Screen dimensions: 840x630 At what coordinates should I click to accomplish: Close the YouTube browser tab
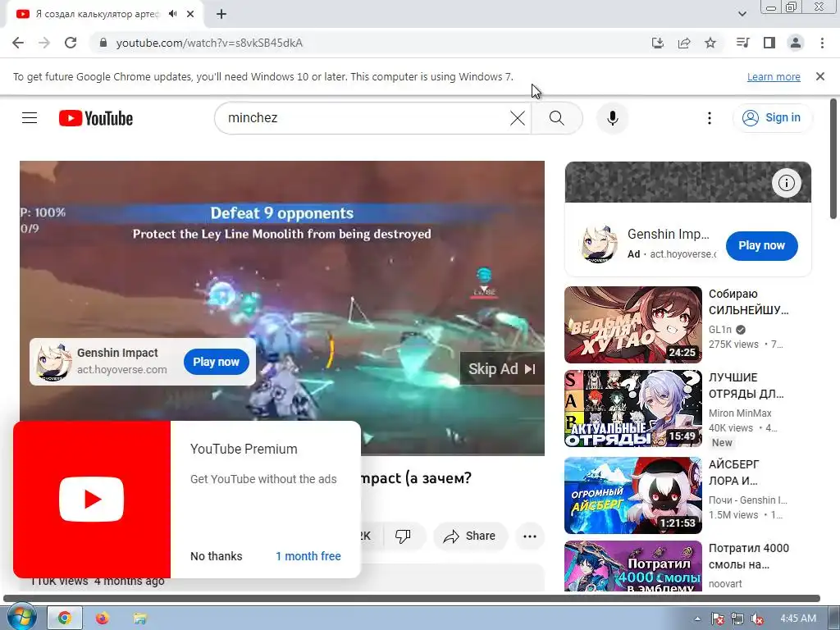click(190, 14)
